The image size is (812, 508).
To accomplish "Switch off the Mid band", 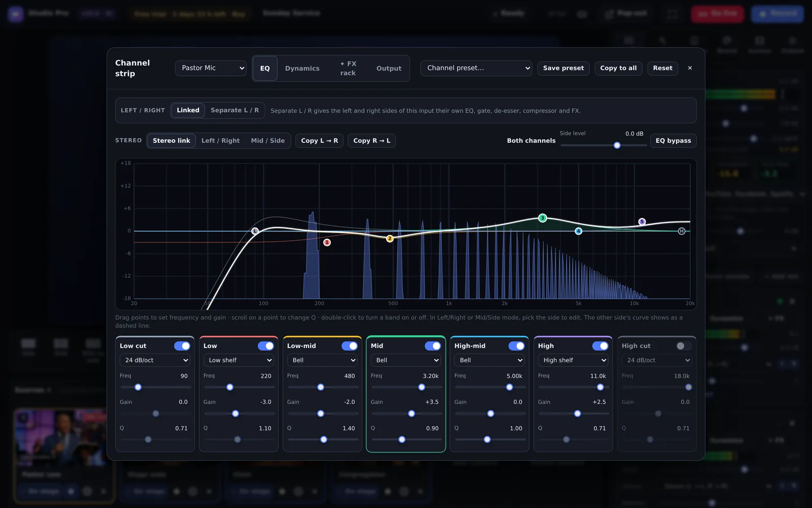I will point(433,346).
